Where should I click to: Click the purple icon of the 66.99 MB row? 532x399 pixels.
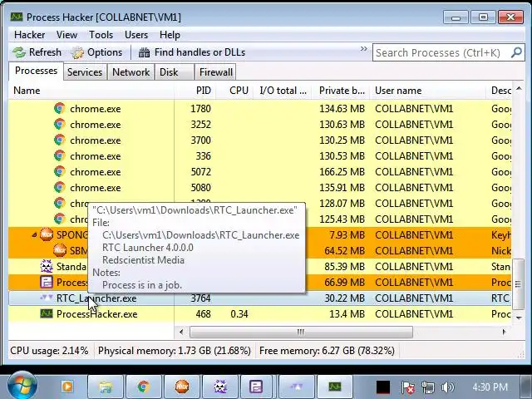47,283
